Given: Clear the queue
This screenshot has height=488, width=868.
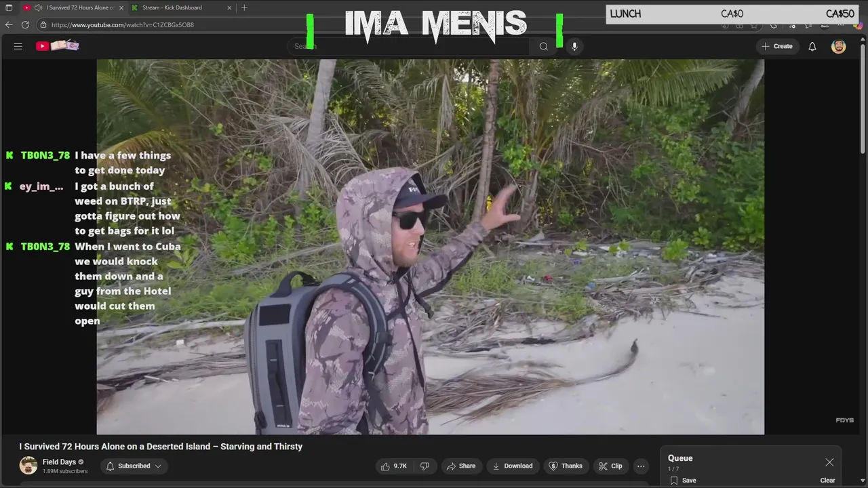Looking at the screenshot, I should point(827,480).
